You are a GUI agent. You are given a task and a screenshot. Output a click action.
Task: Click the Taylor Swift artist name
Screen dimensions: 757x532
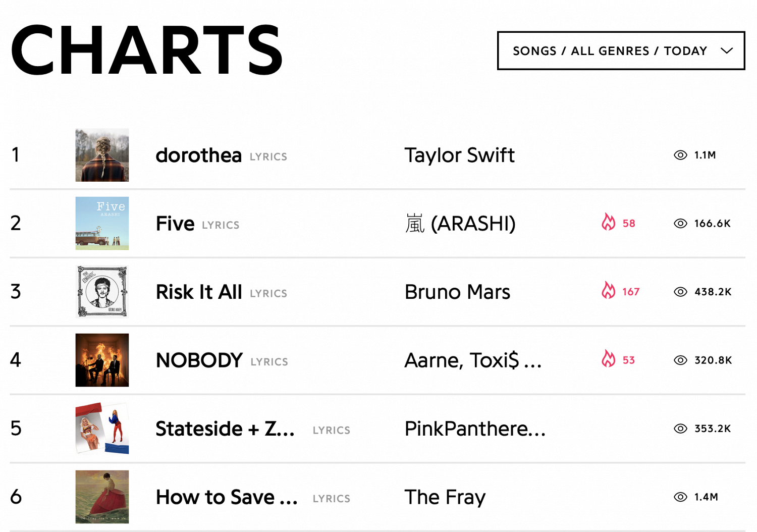tap(459, 155)
